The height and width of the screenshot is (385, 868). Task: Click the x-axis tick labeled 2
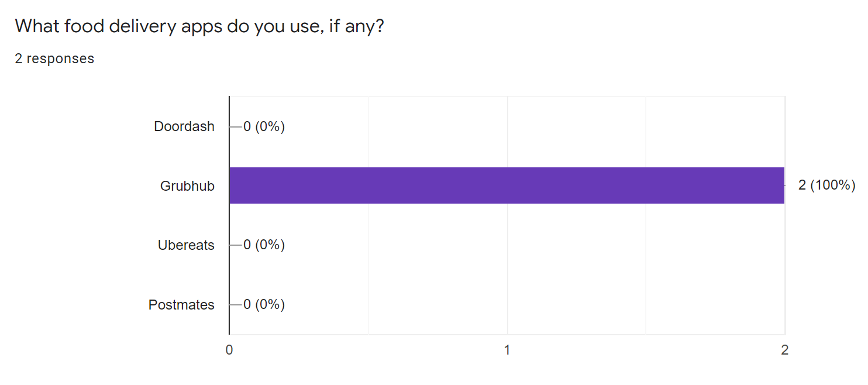pos(784,350)
